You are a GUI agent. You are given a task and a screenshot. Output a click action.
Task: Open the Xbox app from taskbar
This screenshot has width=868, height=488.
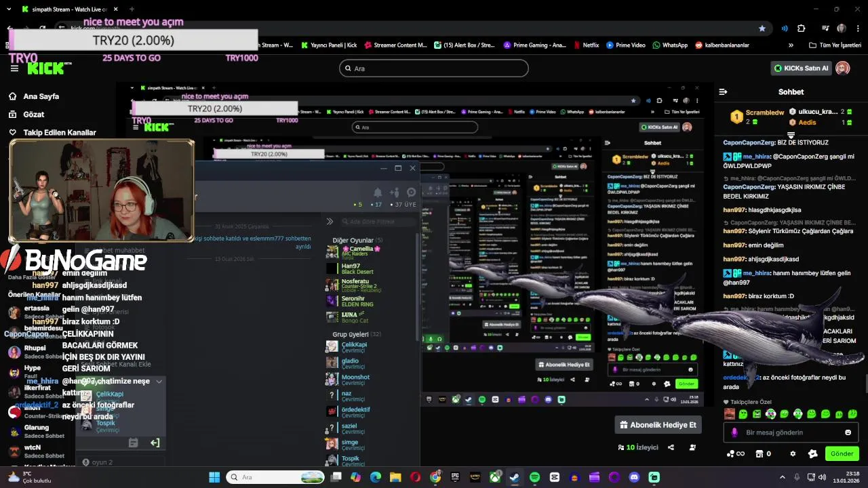pos(495,477)
